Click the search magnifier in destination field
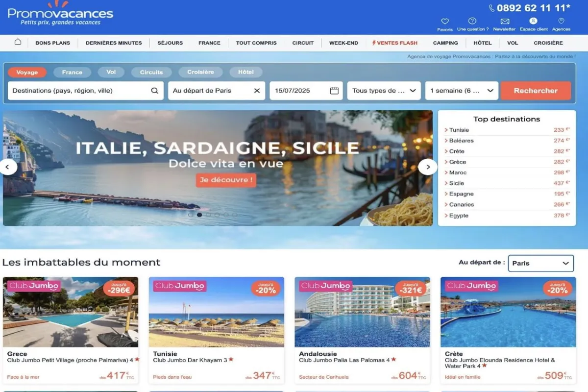The width and height of the screenshot is (588, 392). (154, 91)
